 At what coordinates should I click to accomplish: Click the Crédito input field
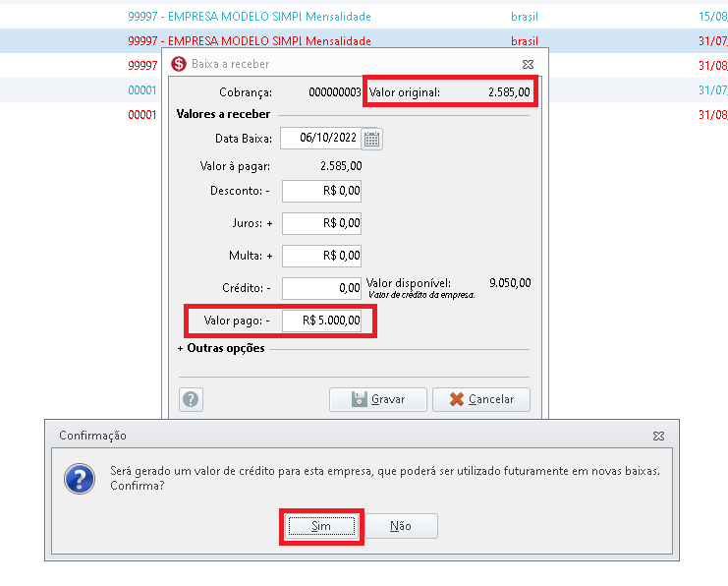(321, 289)
